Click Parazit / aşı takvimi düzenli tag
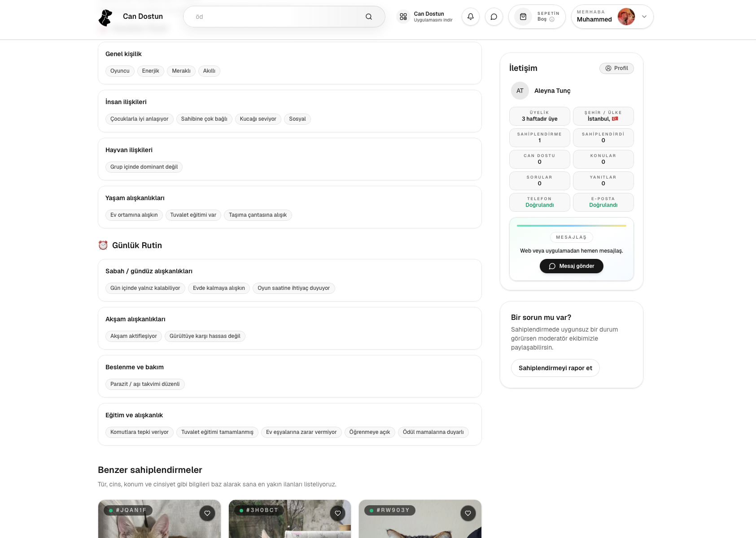The height and width of the screenshot is (538, 756). click(145, 384)
